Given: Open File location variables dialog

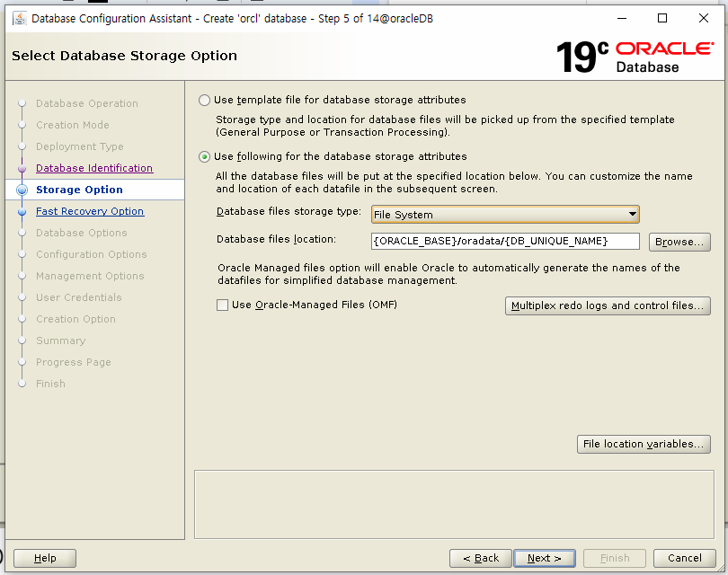Looking at the screenshot, I should [644, 444].
